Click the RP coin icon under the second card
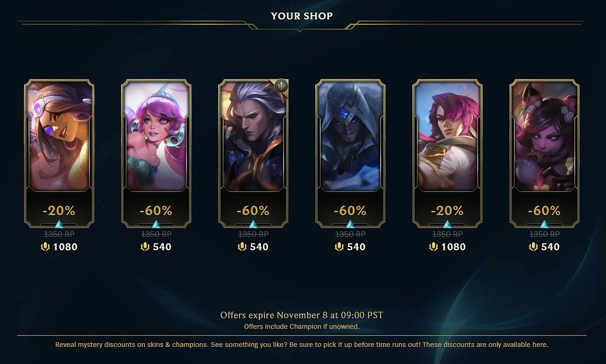This screenshot has width=606, height=364. pos(145,247)
